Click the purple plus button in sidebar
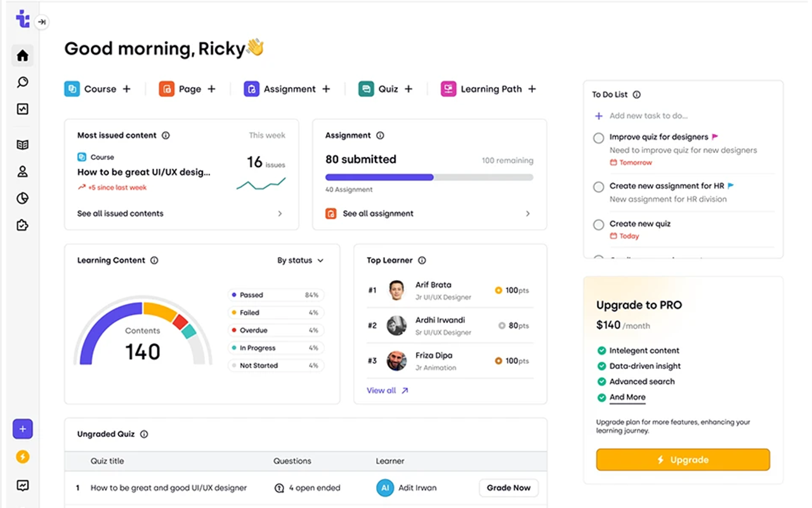This screenshot has height=508, width=812. pyautogui.click(x=23, y=429)
